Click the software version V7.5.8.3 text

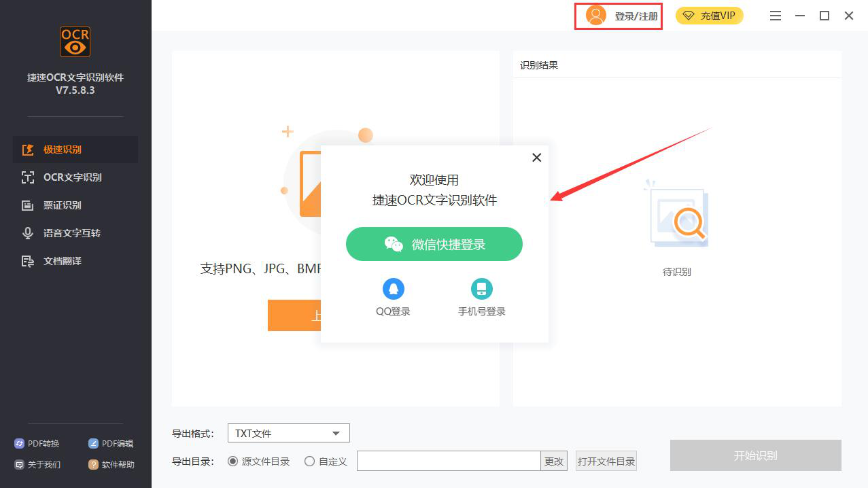tap(75, 90)
